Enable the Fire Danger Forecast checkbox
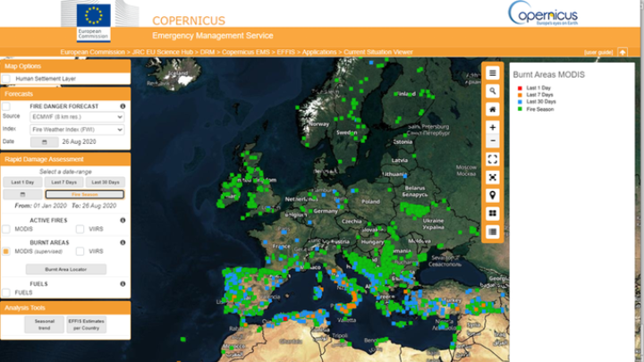 (x=6, y=106)
